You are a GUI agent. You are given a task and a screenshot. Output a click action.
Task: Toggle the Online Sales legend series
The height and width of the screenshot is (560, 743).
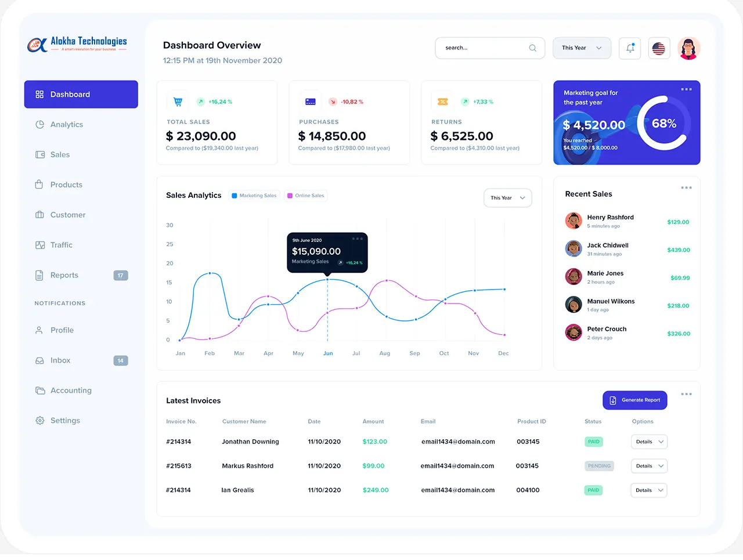(x=306, y=196)
